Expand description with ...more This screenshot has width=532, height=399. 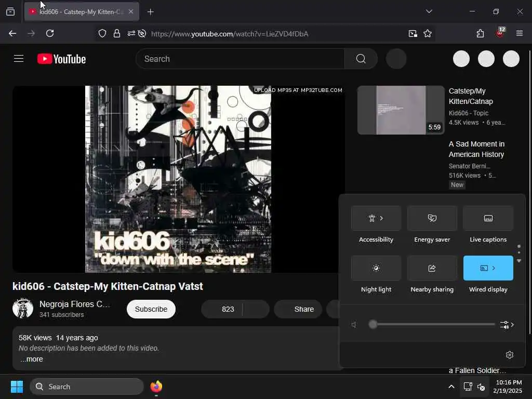pyautogui.click(x=32, y=359)
